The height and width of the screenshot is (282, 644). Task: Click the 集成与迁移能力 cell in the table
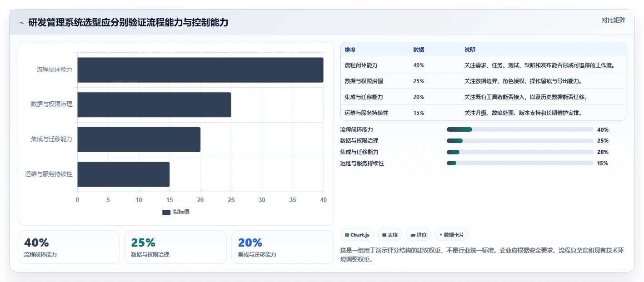[x=364, y=97]
